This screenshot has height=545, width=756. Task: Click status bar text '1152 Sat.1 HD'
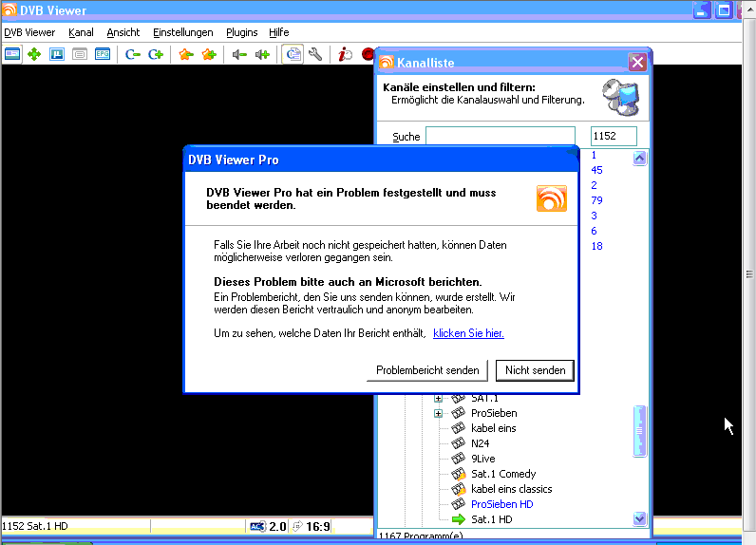pyautogui.click(x=35, y=526)
